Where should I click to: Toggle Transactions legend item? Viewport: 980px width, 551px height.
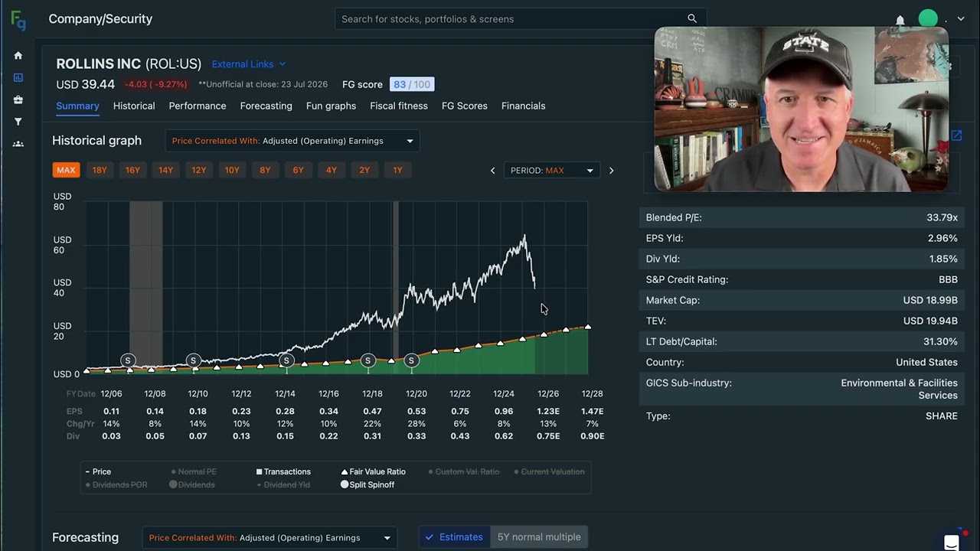[x=283, y=472]
